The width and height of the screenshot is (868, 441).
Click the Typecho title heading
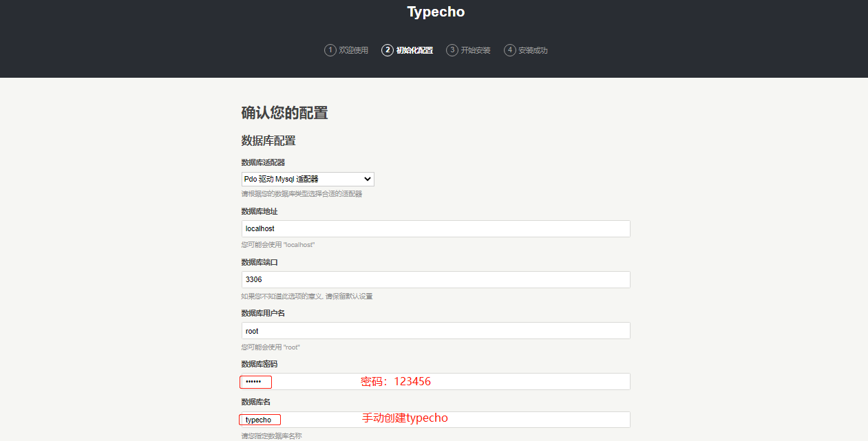point(436,12)
